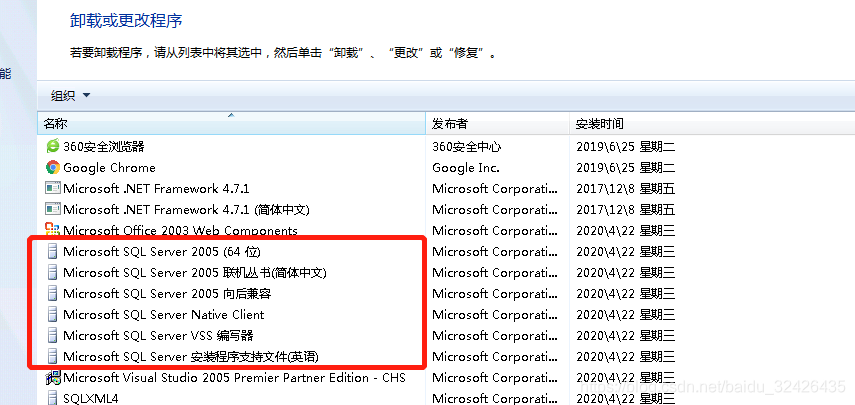855x405 pixels.
Task: Select Microsoft Office 2003 Web Components
Action: (x=180, y=231)
